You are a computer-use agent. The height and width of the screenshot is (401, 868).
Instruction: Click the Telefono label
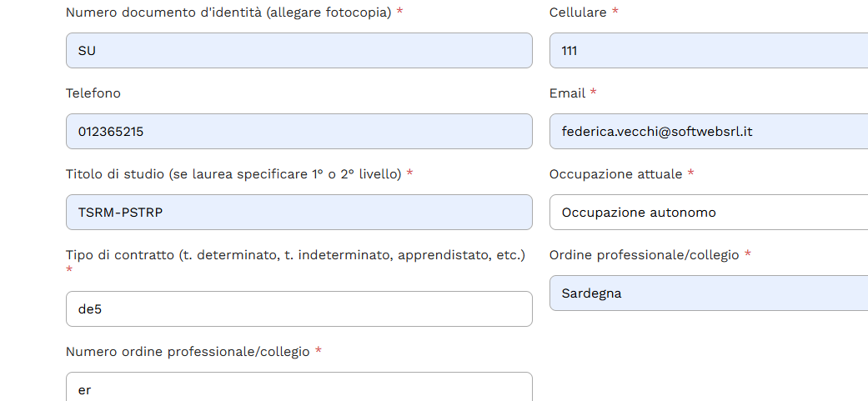coord(93,93)
